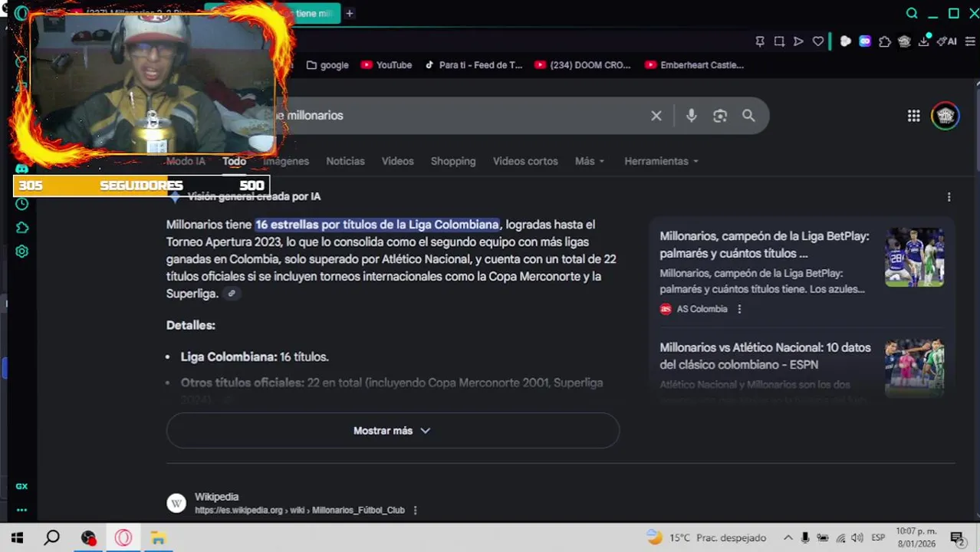Open a new tab with plus button
This screenshot has width=980, height=552.
[349, 13]
